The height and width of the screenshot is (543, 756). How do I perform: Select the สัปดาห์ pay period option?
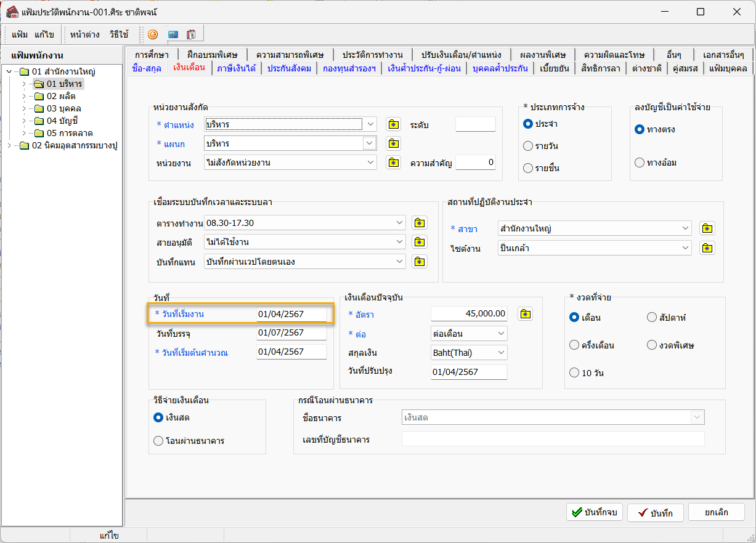[652, 318]
